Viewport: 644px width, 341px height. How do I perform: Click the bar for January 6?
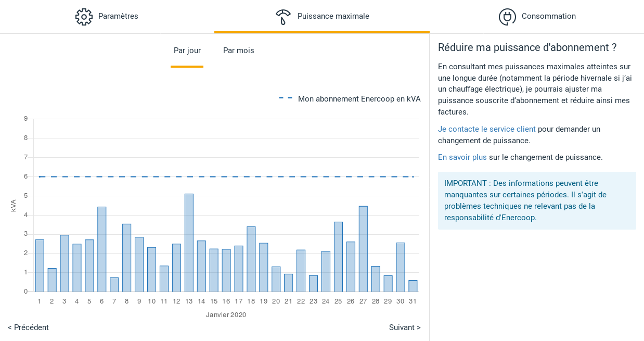[101, 249]
